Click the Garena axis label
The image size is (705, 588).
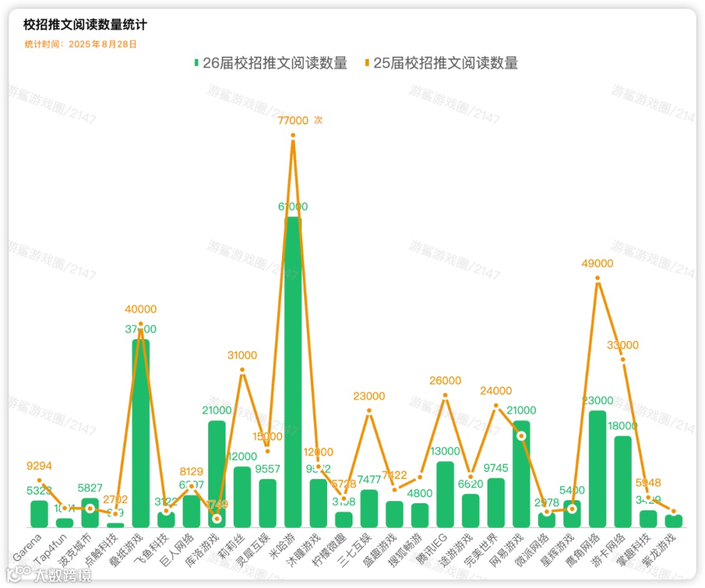click(x=27, y=547)
